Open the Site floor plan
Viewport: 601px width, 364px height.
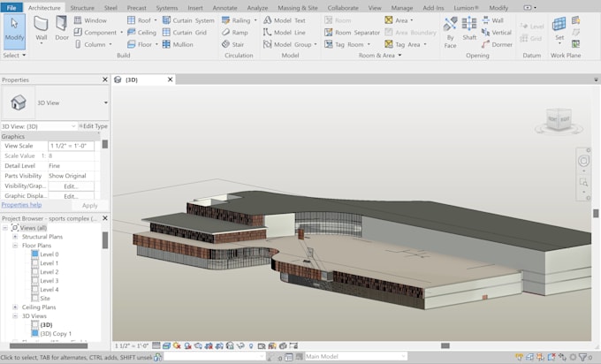tap(45, 298)
